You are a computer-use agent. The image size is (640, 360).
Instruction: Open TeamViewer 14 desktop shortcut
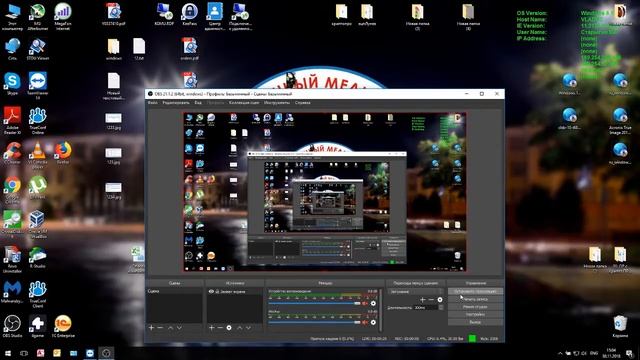pos(38,86)
